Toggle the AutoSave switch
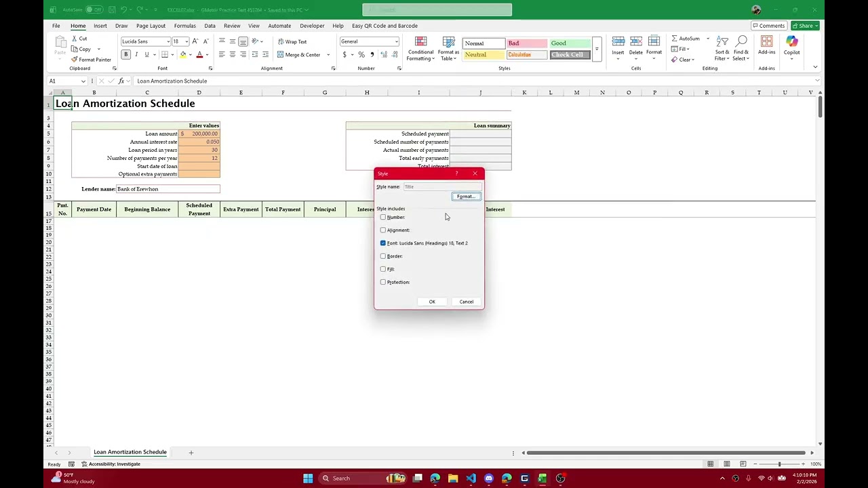This screenshot has width=868, height=488. [x=94, y=9]
